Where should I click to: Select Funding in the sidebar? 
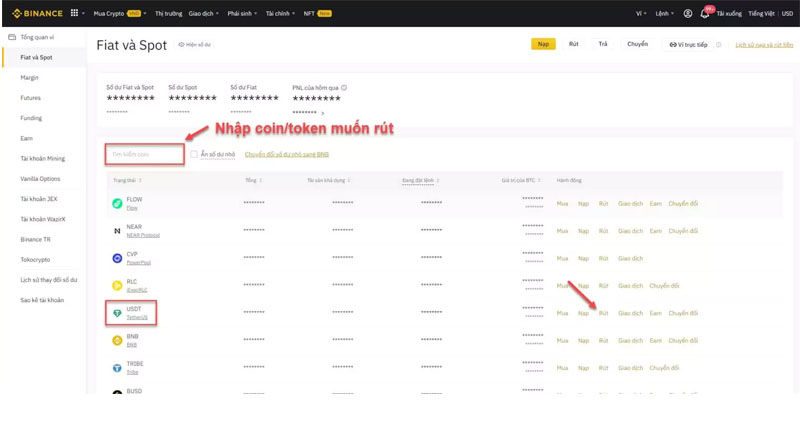pos(31,118)
